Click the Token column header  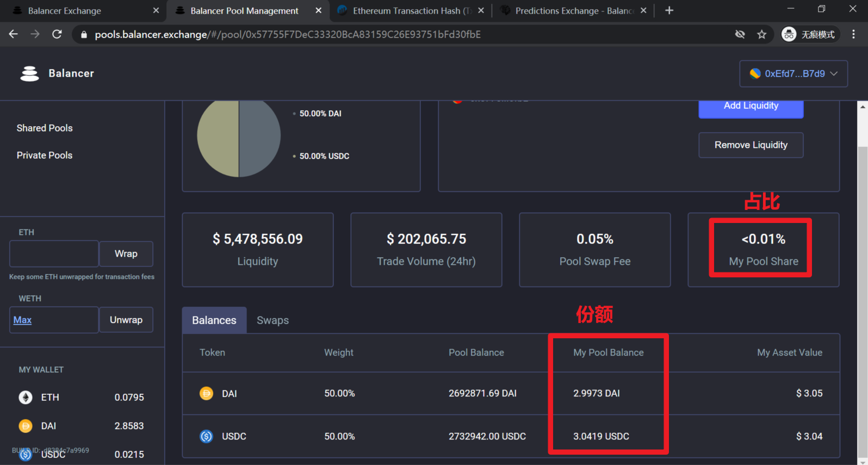tap(212, 352)
